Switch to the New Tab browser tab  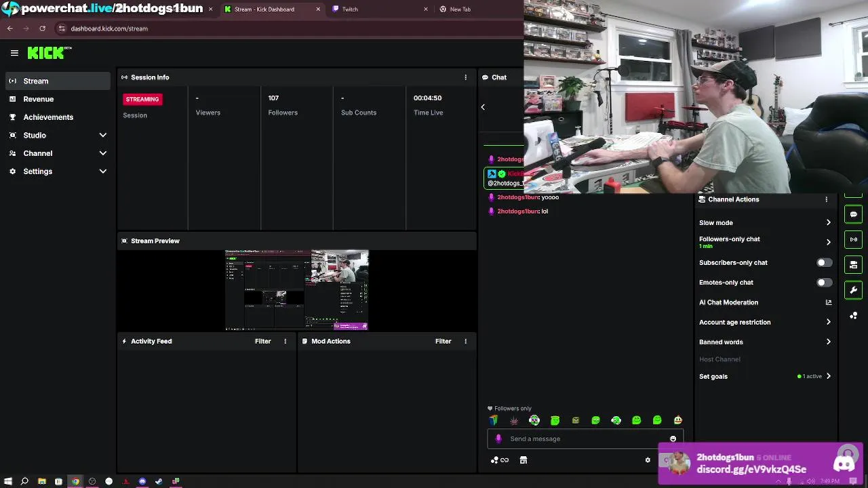click(x=478, y=9)
